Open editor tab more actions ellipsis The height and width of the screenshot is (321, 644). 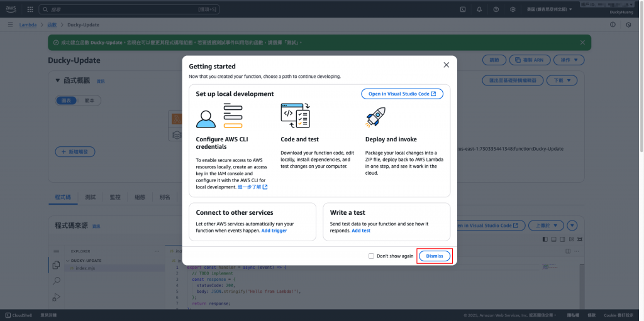(576, 251)
